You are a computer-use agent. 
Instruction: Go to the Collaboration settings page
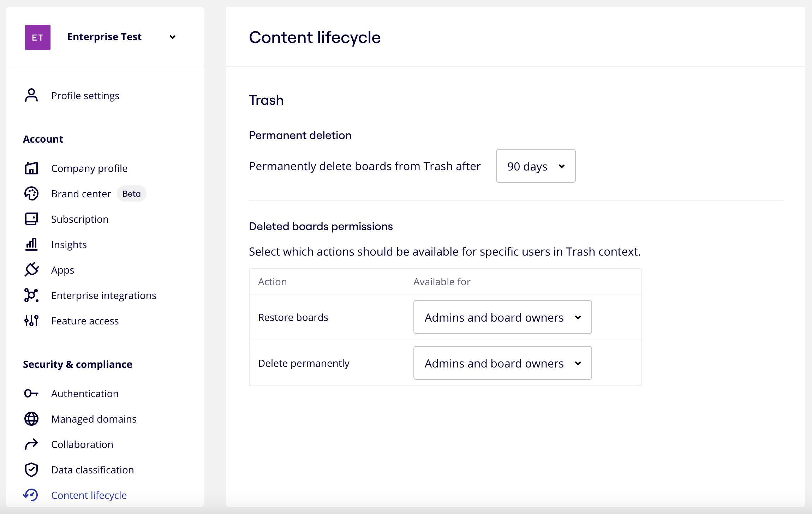click(x=82, y=444)
